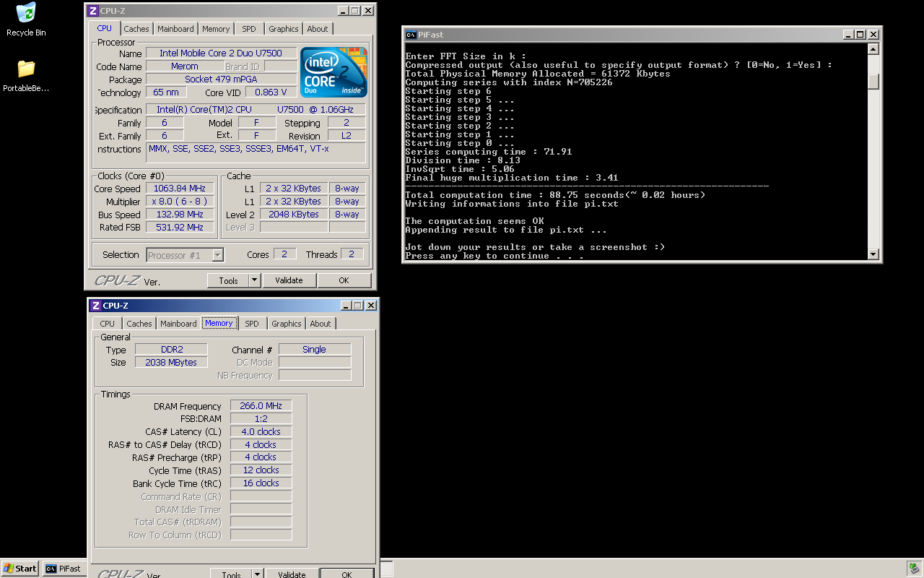Click CAS# Latency value 4.0 clocks

261,432
